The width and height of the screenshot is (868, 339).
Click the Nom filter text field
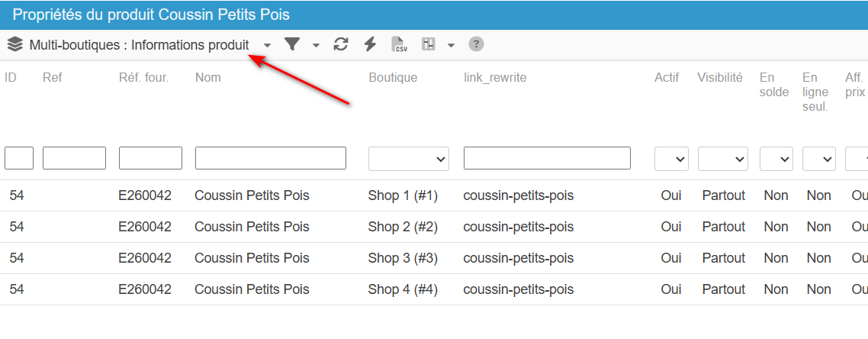pyautogui.click(x=271, y=158)
